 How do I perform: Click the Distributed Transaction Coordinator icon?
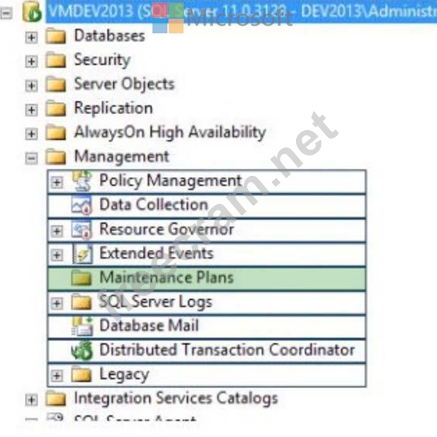coord(82,351)
